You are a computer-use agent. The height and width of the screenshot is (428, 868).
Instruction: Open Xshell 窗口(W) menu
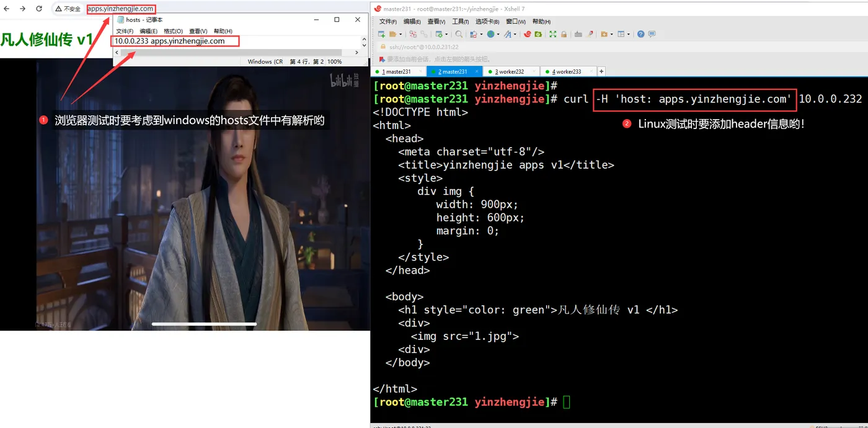tap(516, 22)
